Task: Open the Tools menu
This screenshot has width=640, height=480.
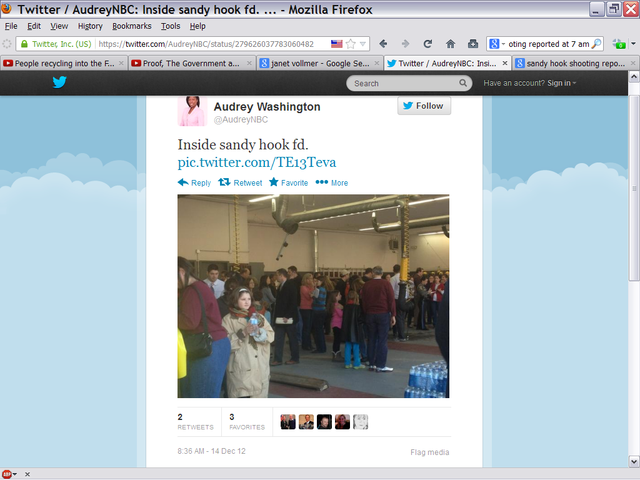Action: (x=170, y=26)
